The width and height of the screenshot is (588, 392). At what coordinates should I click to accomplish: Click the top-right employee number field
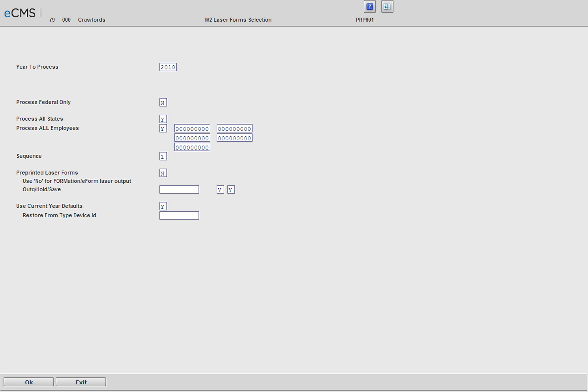(x=235, y=129)
